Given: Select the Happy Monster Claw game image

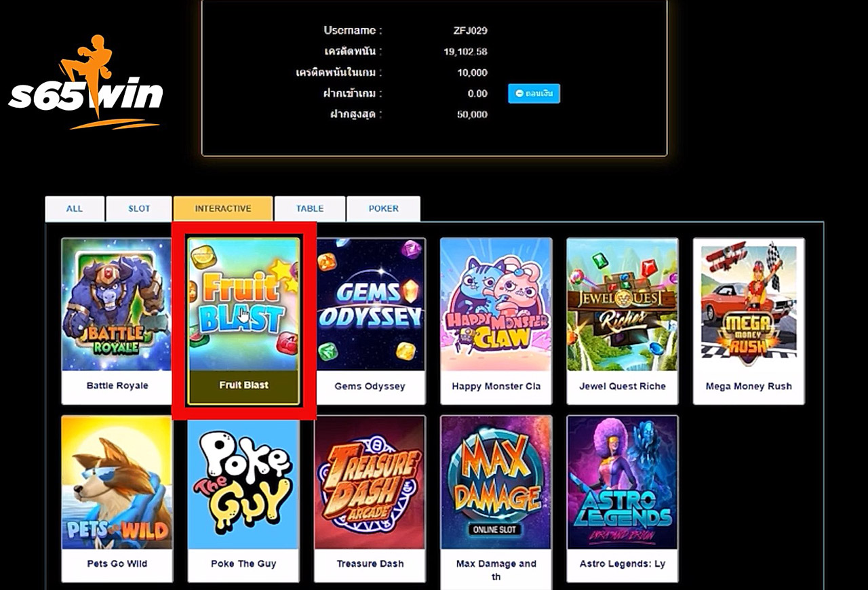Looking at the screenshot, I should (496, 304).
